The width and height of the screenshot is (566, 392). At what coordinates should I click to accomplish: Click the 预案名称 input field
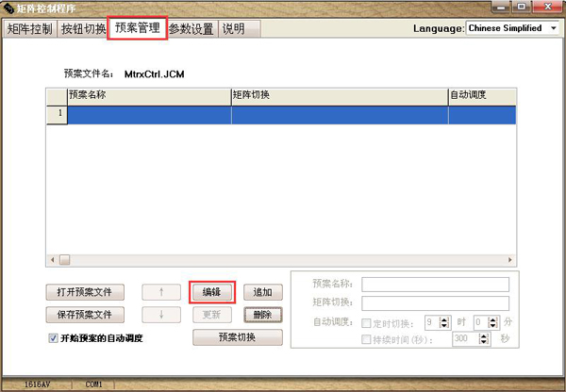coord(435,285)
